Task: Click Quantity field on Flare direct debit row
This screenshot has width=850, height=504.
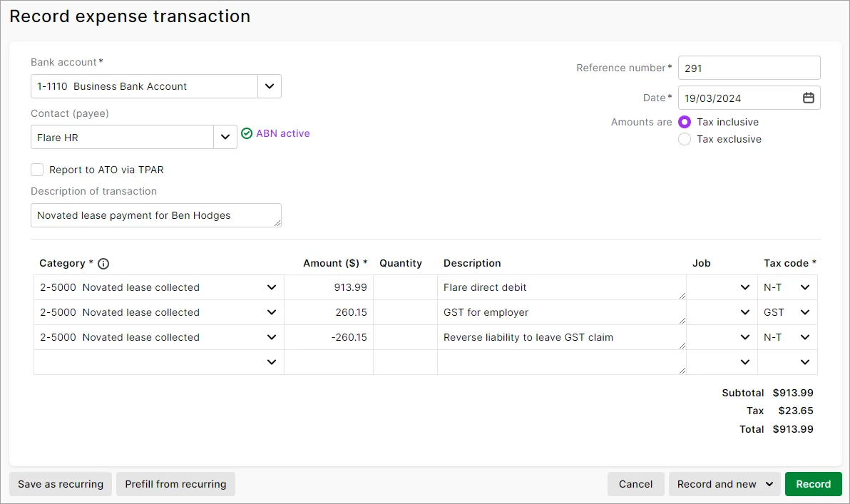Action: click(406, 287)
